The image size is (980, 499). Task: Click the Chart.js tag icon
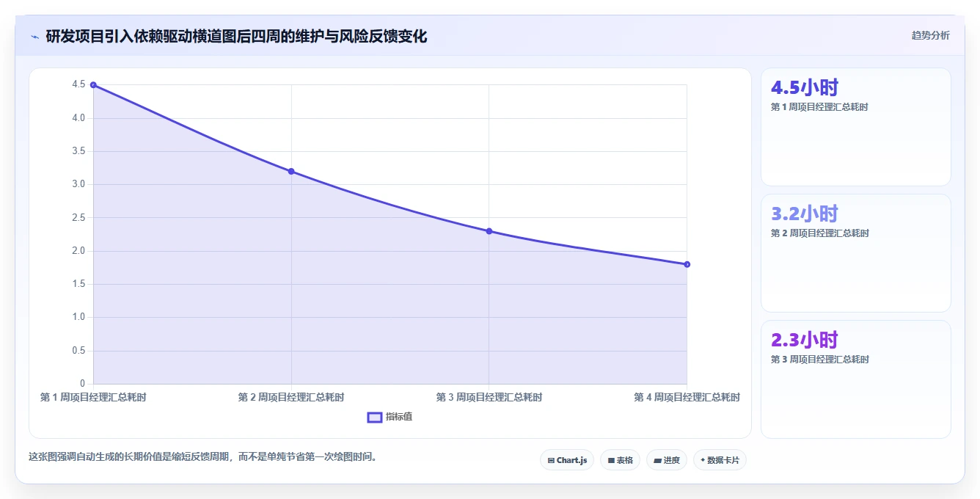551,461
